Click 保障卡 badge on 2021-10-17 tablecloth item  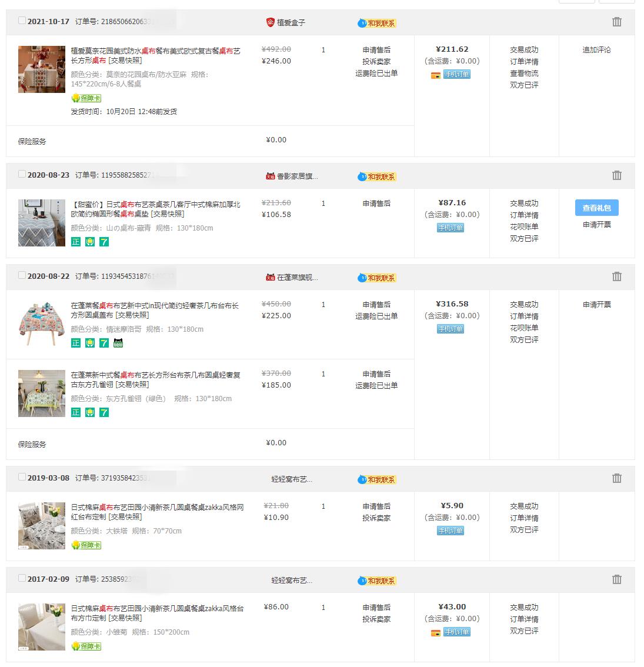86,98
